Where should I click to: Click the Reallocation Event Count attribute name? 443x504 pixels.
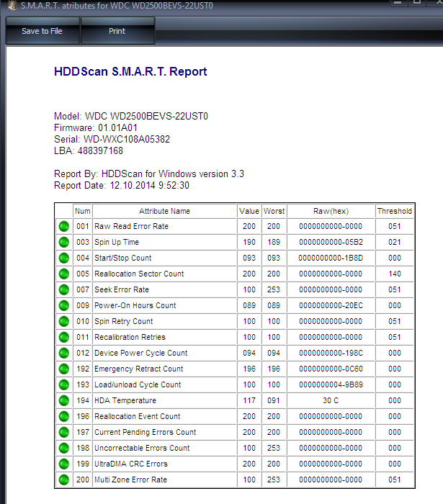(138, 416)
